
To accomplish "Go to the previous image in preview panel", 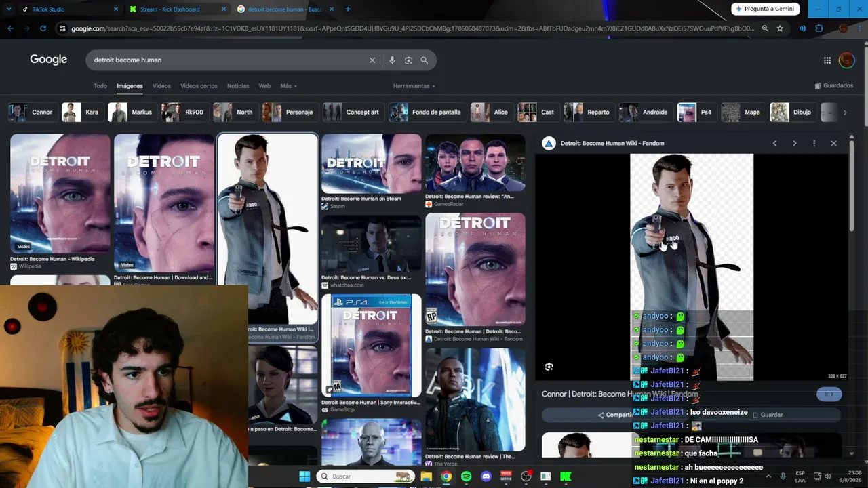I will tap(774, 143).
